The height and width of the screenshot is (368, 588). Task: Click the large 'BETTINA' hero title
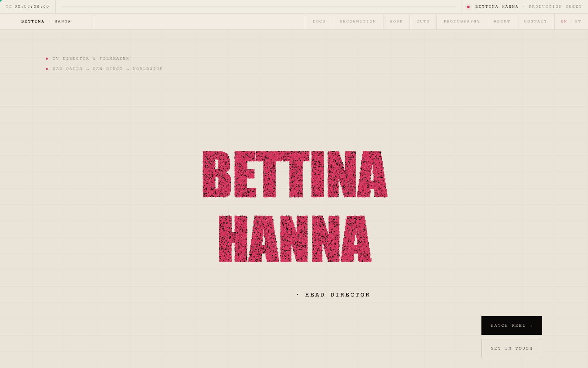[x=295, y=174]
